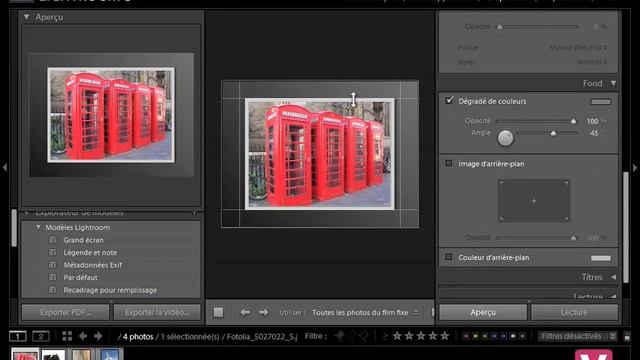Click the Angle value field 45
This screenshot has height=360, width=640.
pos(594,133)
